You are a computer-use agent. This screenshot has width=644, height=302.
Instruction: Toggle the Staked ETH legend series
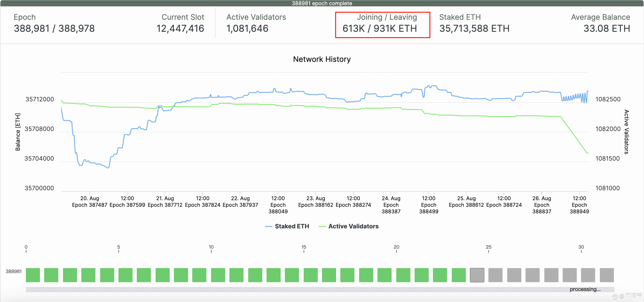click(287, 226)
